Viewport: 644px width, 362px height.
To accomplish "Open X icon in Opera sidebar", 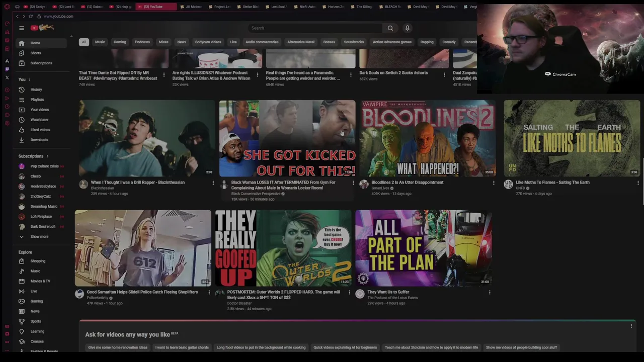I will (x=7, y=77).
